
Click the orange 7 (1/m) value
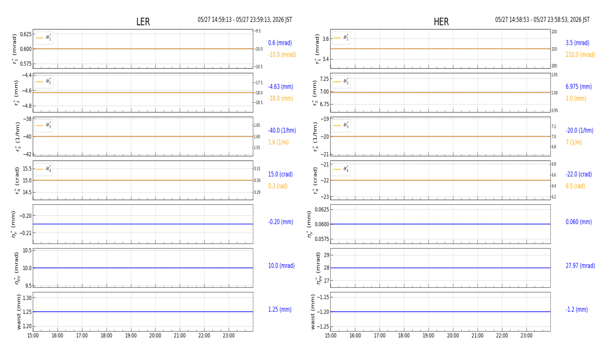[x=574, y=142]
